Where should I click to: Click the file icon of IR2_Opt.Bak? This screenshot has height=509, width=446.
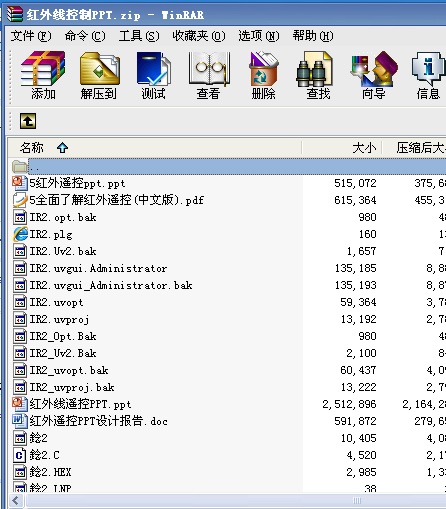tap(20, 336)
